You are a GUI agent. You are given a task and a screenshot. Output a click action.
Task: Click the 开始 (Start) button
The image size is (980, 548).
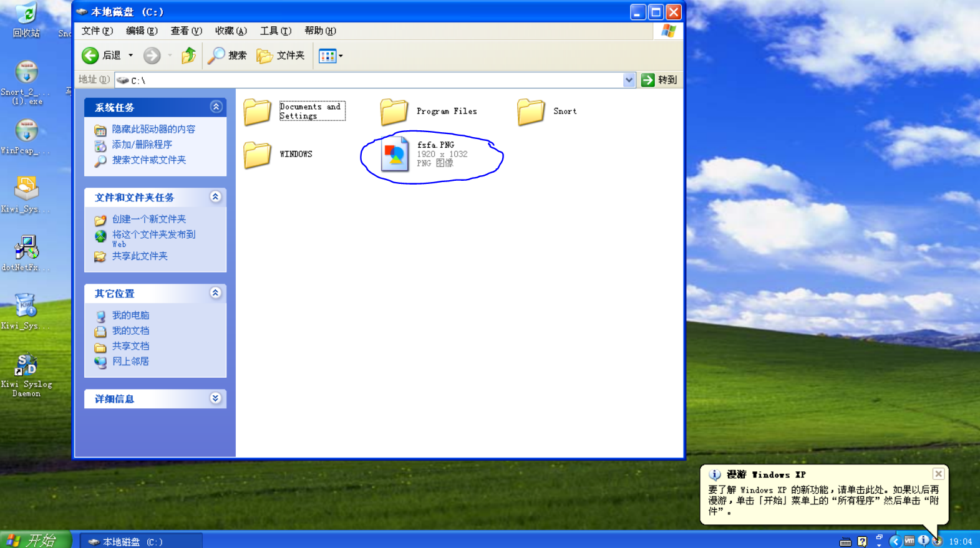[x=34, y=540]
